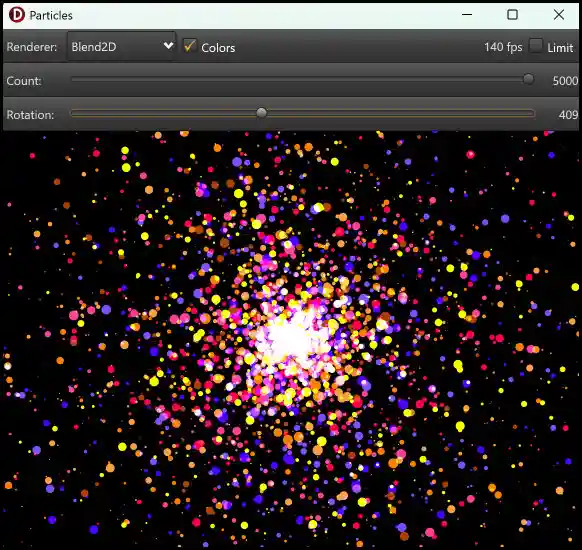
Task: Click the Count slider handle
Action: click(x=528, y=79)
